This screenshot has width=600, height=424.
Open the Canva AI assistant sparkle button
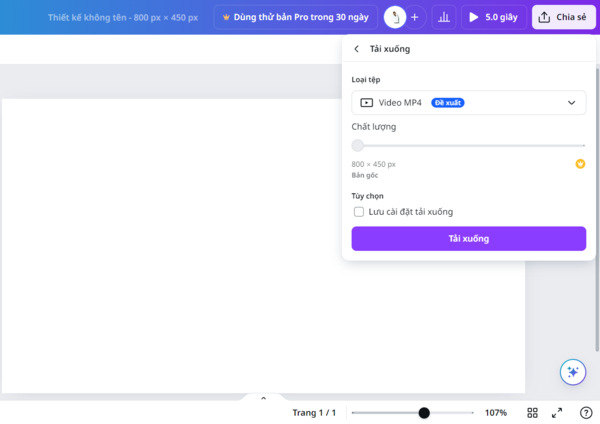coord(572,372)
